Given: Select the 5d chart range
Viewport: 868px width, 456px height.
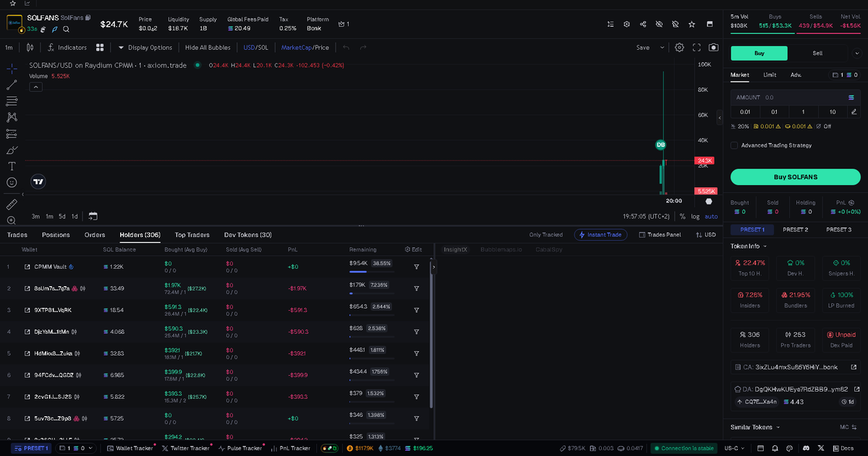Looking at the screenshot, I should coord(62,216).
